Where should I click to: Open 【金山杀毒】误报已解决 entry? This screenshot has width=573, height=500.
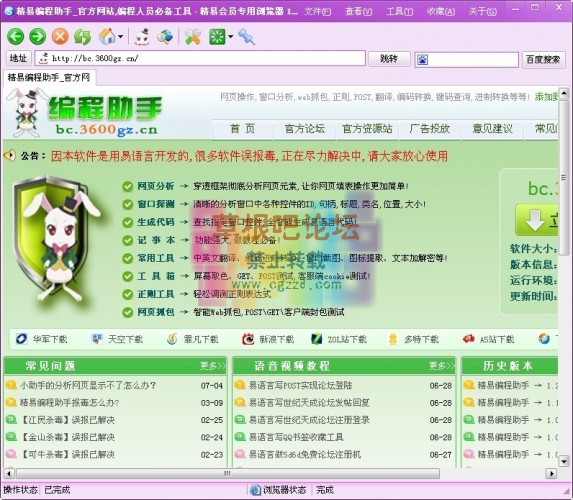click(x=67, y=437)
